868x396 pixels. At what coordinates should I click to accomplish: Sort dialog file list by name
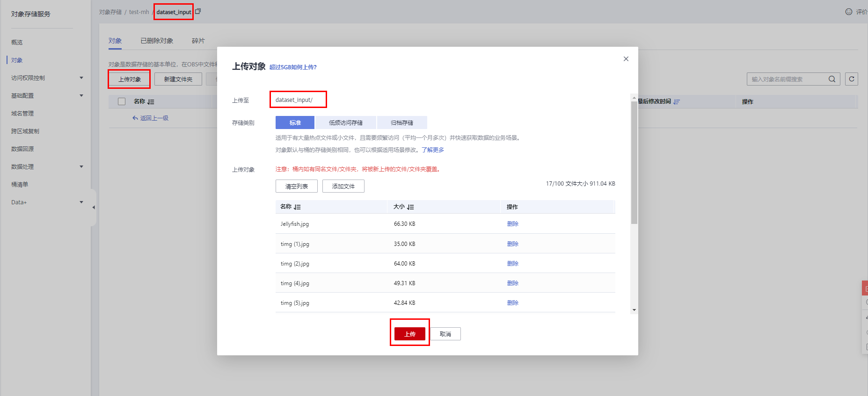click(297, 207)
